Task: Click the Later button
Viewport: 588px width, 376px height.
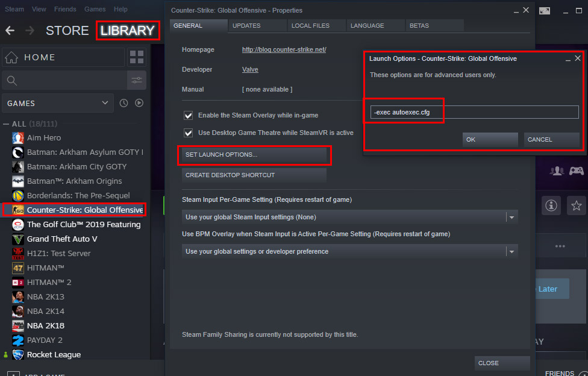Action: [552, 289]
